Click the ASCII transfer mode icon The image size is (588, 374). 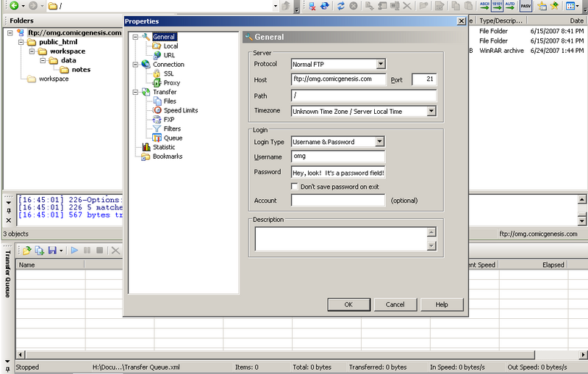click(486, 6)
